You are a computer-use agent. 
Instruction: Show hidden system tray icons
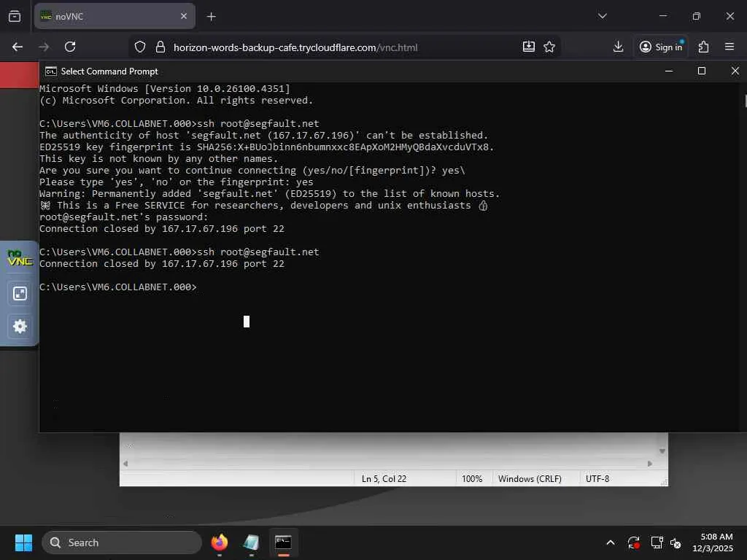(611, 542)
